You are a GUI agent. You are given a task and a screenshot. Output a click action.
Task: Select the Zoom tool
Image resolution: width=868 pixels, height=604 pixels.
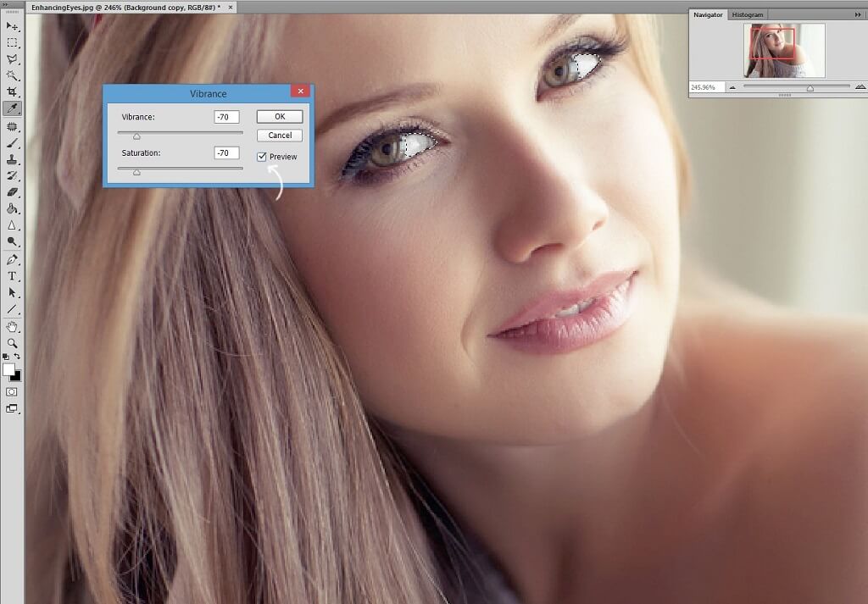click(12, 343)
